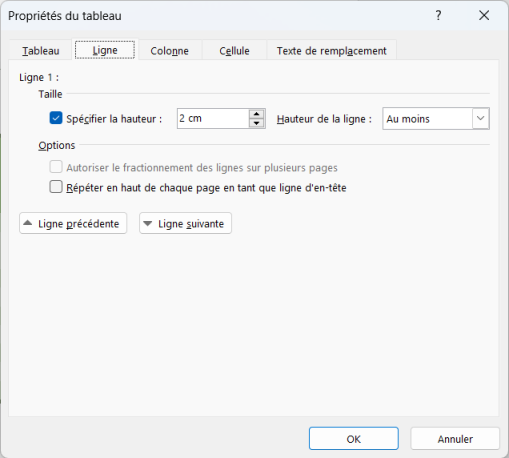Open Texte de remplacement tab
The width and height of the screenshot is (509, 458).
click(x=332, y=51)
